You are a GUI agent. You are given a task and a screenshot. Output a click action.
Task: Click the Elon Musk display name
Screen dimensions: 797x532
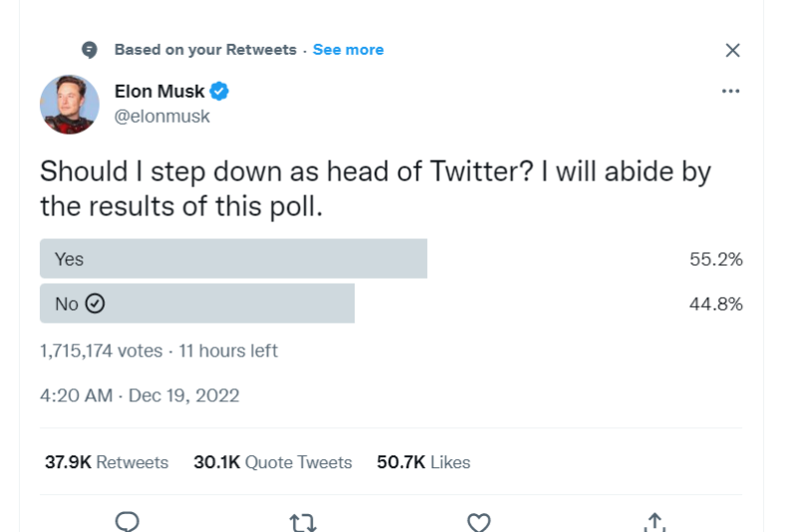(x=159, y=92)
